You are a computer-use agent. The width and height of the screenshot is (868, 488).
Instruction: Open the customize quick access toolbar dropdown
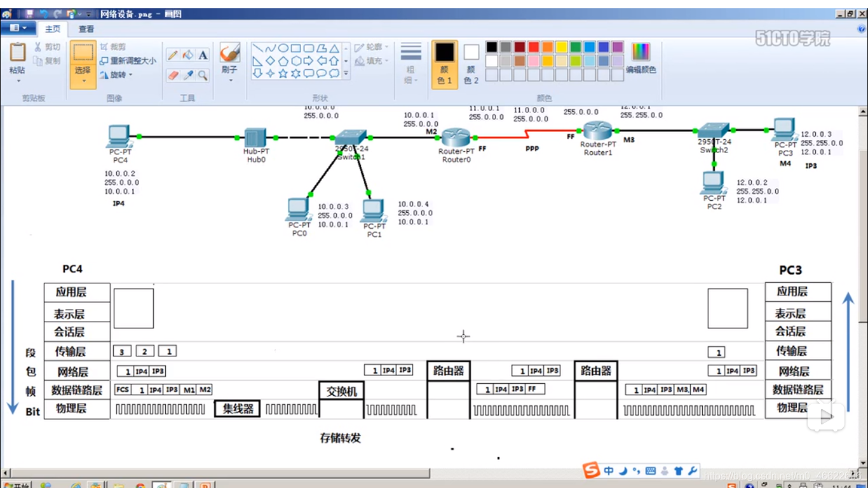88,14
